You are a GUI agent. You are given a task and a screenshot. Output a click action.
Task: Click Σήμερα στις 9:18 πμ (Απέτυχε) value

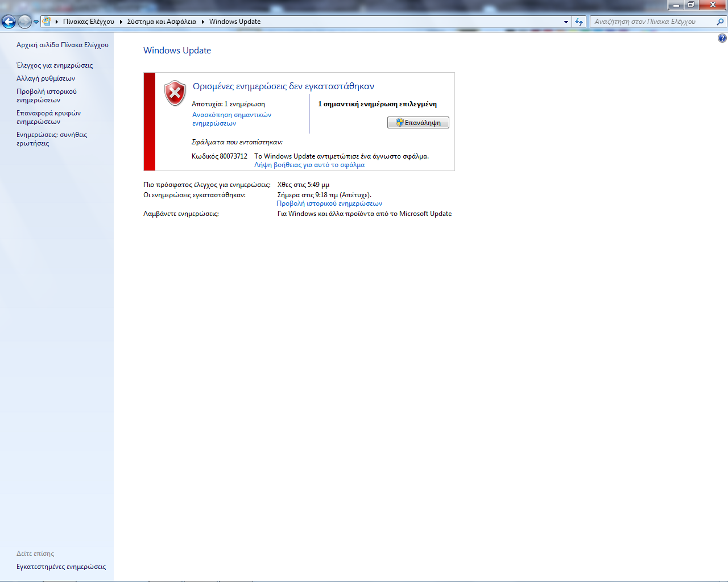tap(324, 195)
